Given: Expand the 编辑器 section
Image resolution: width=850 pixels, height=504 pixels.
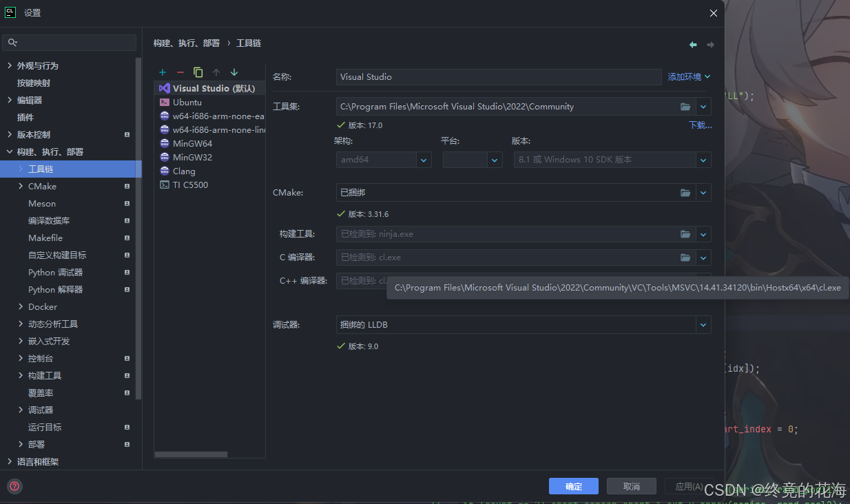Looking at the screenshot, I should point(10,100).
